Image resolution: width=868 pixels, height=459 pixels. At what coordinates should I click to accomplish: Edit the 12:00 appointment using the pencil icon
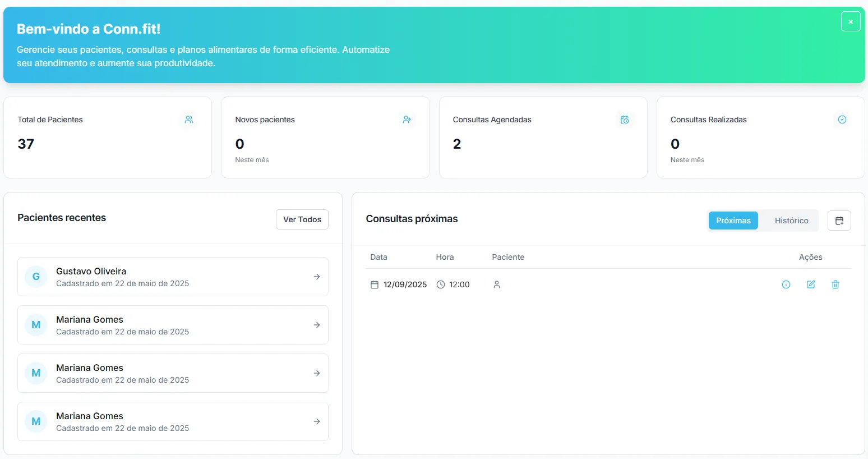click(810, 284)
